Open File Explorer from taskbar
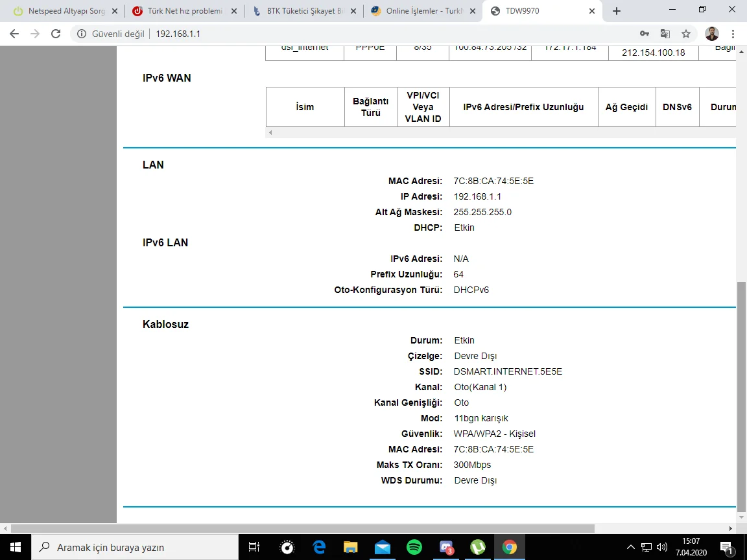The height and width of the screenshot is (560, 747). pos(351,547)
